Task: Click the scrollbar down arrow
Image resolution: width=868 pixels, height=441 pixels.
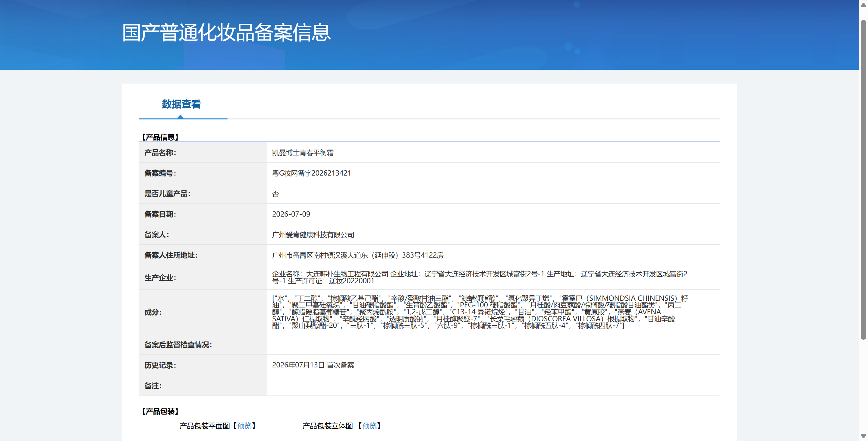Action: click(x=863, y=436)
